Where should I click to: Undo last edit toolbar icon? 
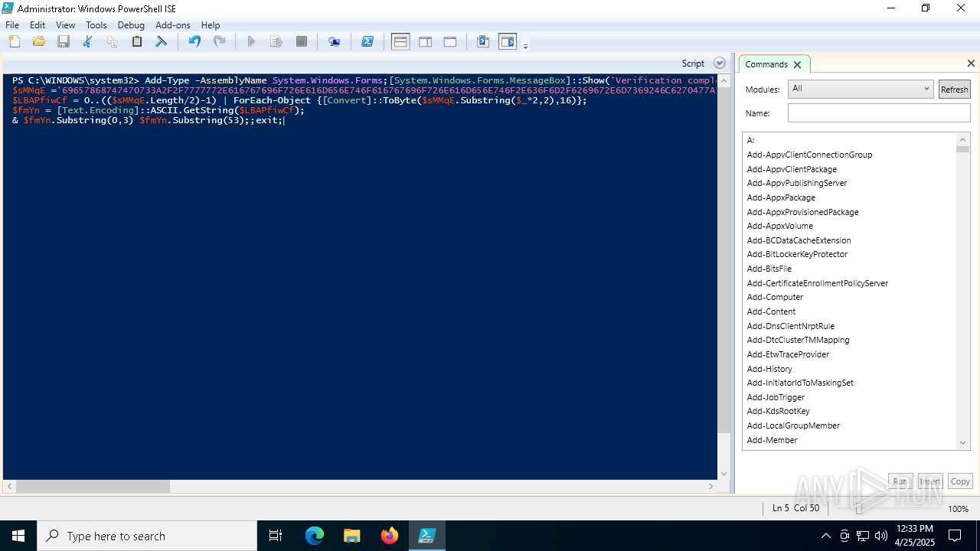(194, 42)
